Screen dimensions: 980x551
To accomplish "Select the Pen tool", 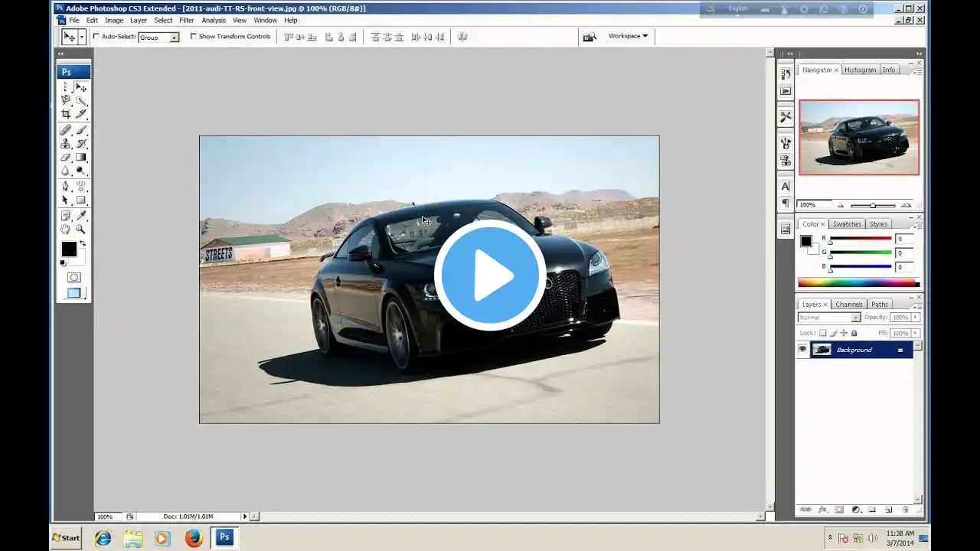I will [x=66, y=186].
